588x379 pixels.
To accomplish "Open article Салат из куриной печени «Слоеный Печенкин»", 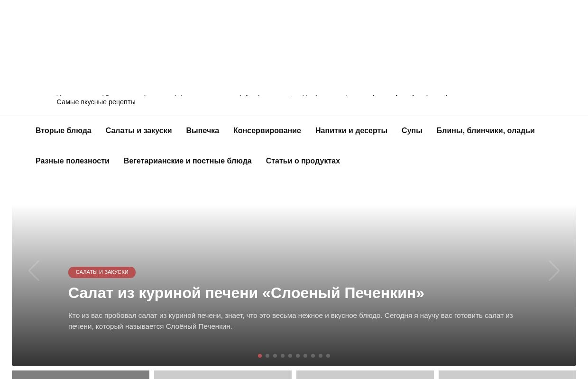I will coord(246,293).
